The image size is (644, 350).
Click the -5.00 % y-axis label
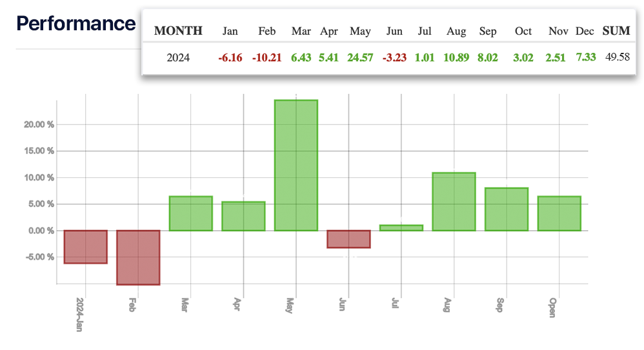[39, 257]
